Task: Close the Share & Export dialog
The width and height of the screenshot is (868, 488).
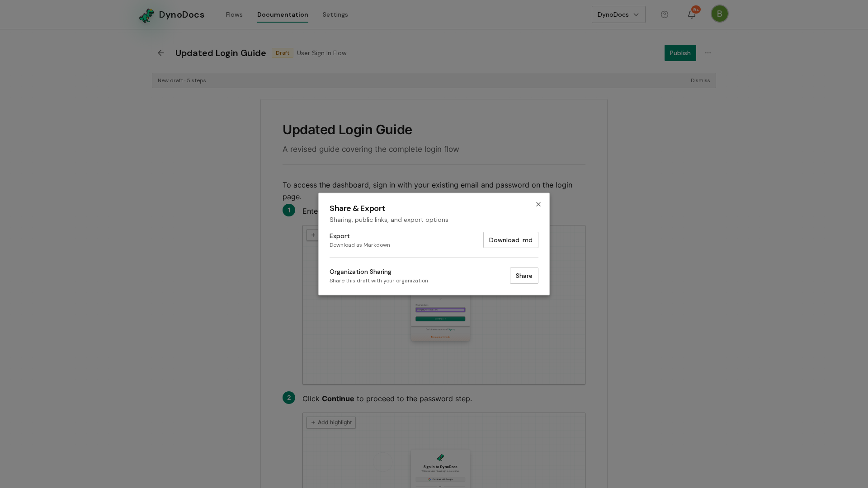Action: click(x=538, y=204)
